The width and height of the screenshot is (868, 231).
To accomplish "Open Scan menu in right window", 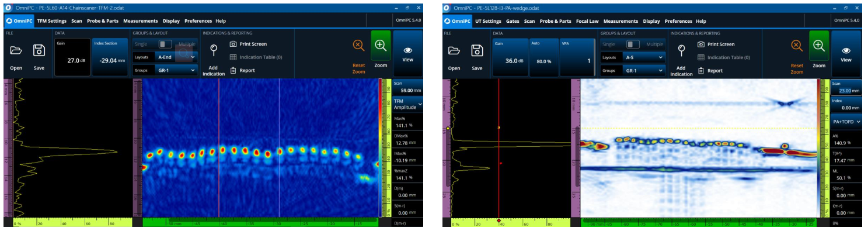I will 529,21.
